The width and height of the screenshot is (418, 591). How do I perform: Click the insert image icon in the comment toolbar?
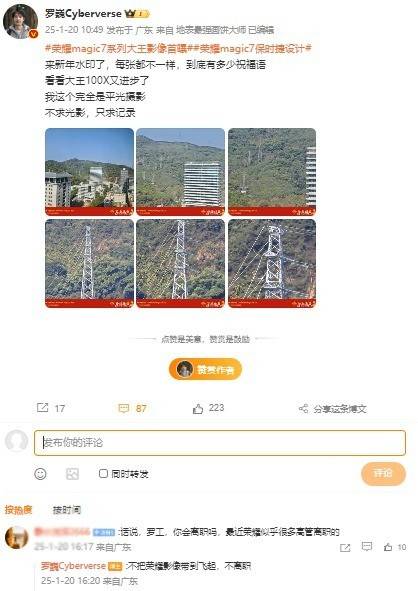click(x=72, y=474)
